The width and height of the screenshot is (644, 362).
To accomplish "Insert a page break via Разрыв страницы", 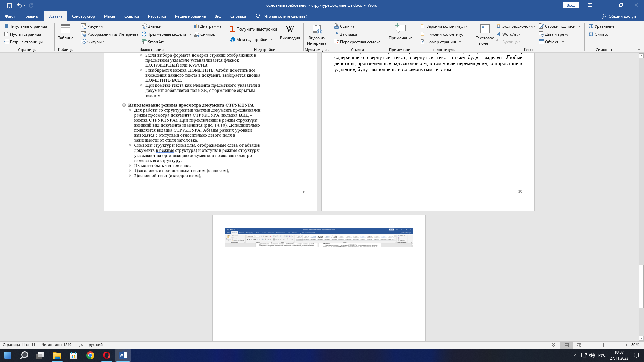I will point(23,42).
